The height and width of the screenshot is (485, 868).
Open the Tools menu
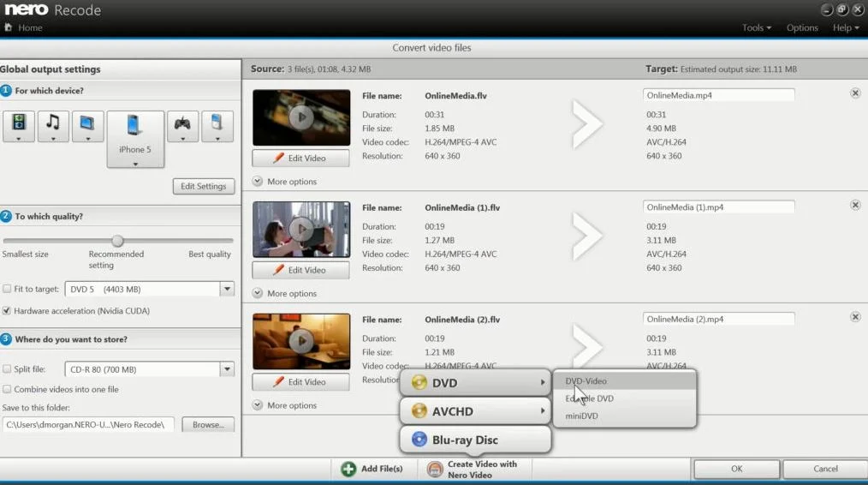[756, 27]
